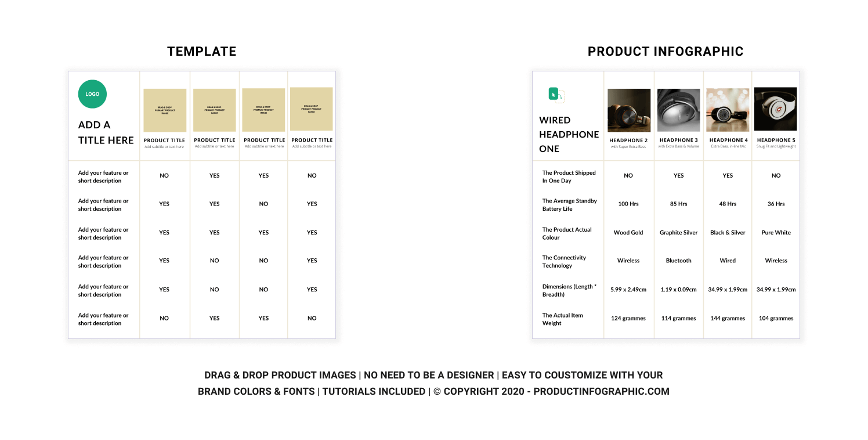Select the Headphone 4 product image

pyautogui.click(x=728, y=110)
